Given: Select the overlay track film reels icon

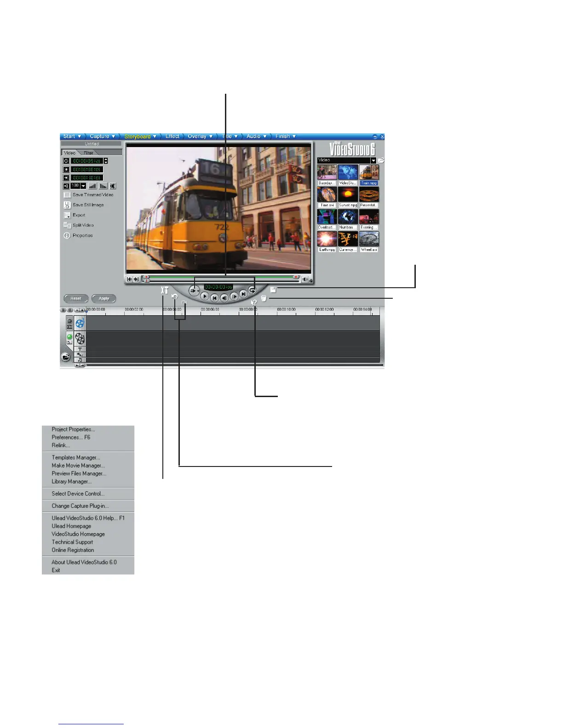Looking at the screenshot, I should (x=80, y=338).
